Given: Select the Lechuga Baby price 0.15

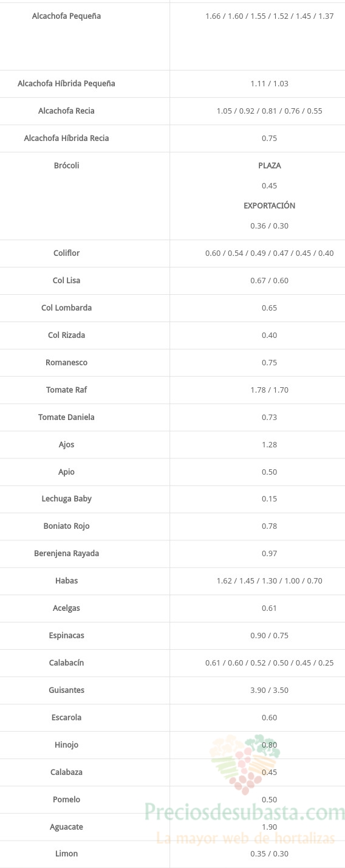Looking at the screenshot, I should tap(269, 498).
